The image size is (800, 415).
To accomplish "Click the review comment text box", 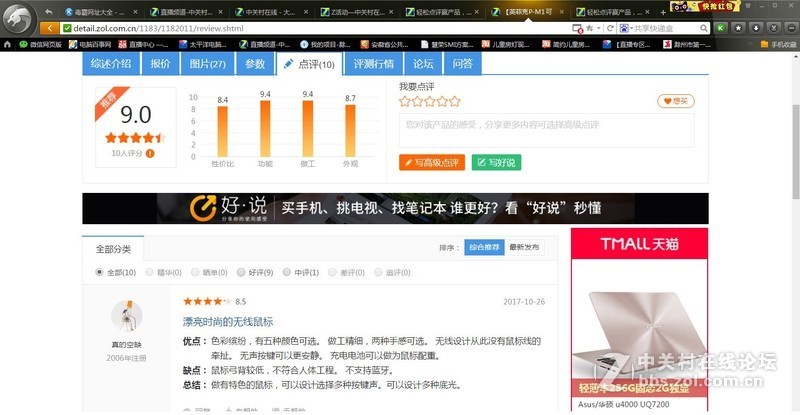I will (546, 131).
